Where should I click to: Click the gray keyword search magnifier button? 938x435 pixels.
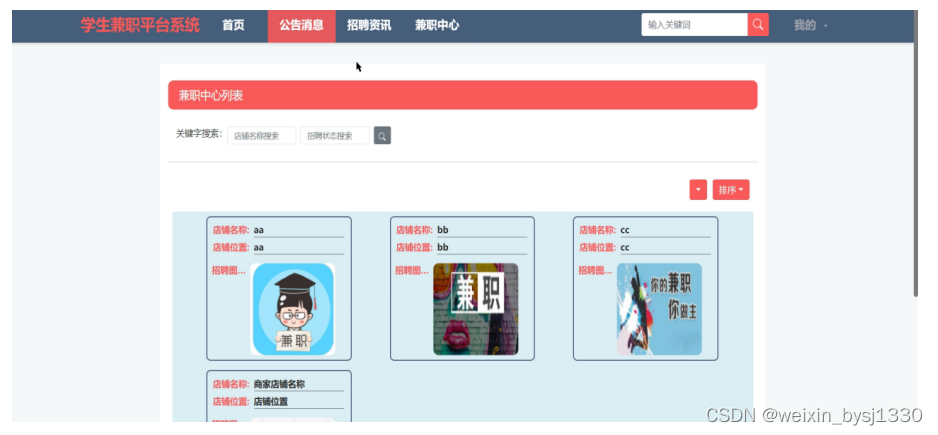click(382, 135)
